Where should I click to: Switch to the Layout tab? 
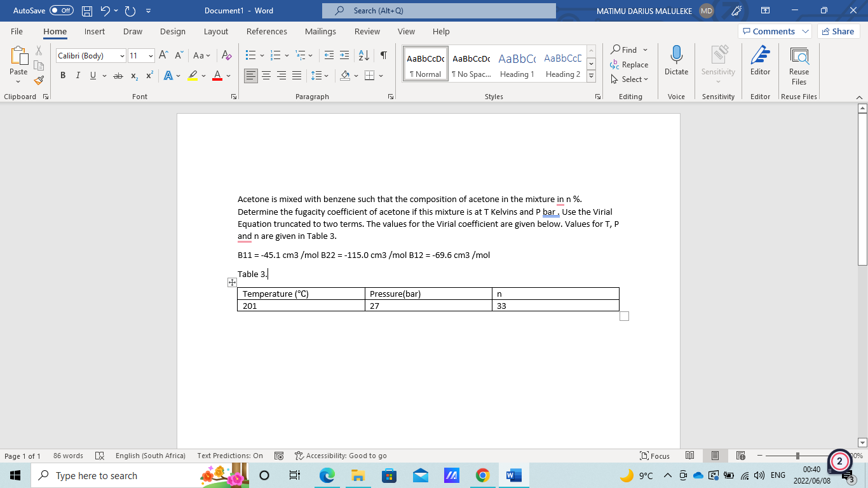pyautogui.click(x=216, y=31)
